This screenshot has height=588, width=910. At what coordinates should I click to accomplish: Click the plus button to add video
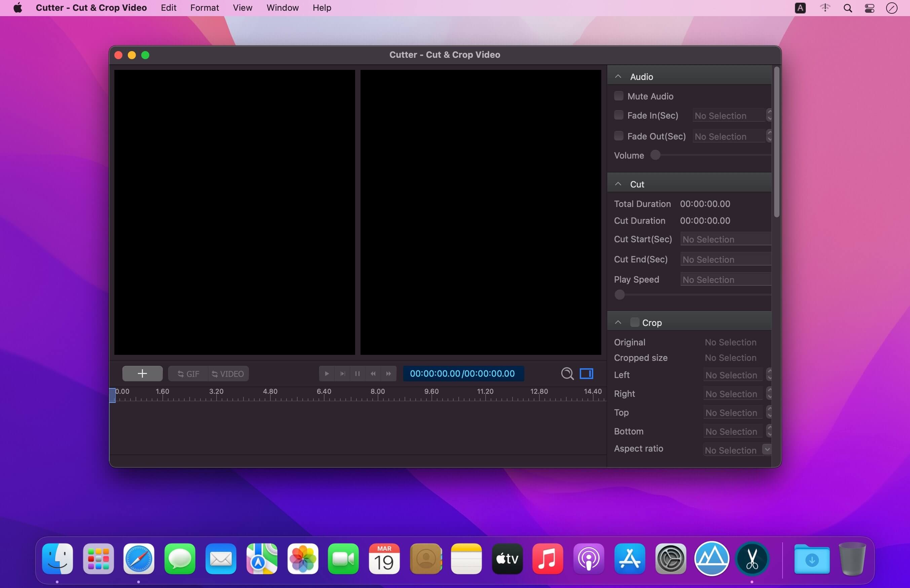pos(142,373)
